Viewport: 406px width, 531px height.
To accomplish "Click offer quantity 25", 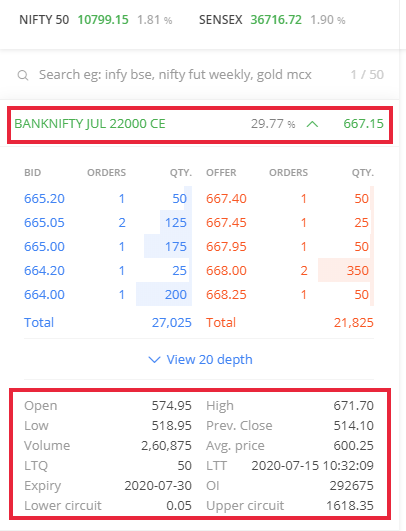I will pos(361,223).
